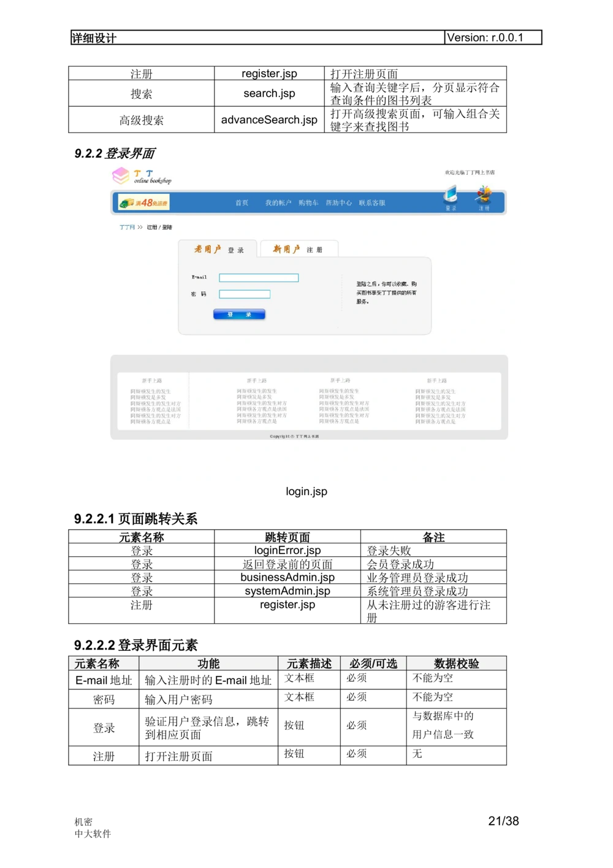Switch to the 老用户 登录 tab
This screenshot has height=868, width=613.
click(x=218, y=250)
